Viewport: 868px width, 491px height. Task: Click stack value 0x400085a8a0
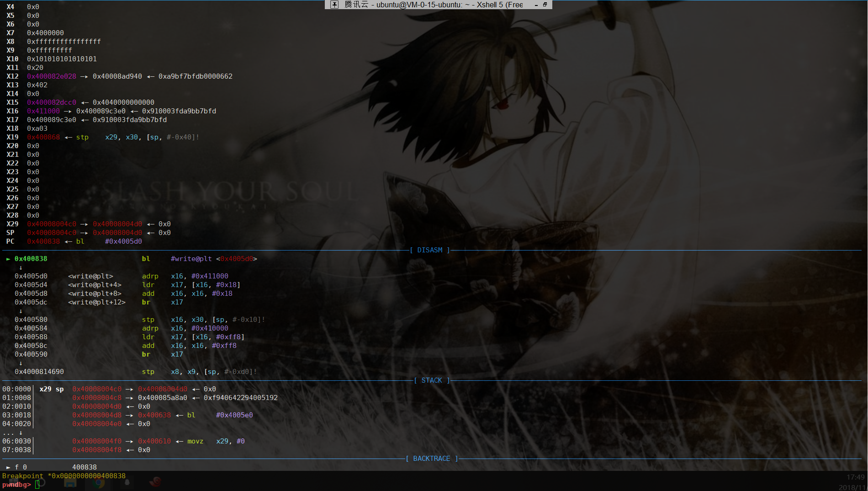tap(163, 398)
